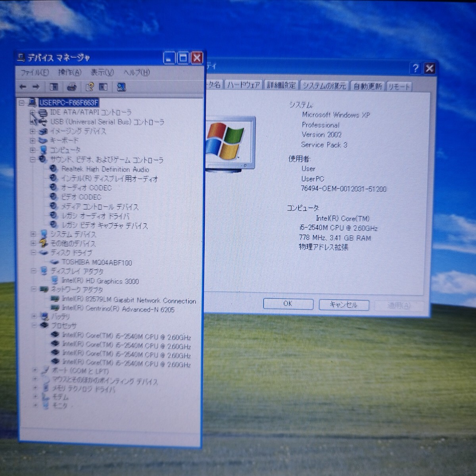Open the ファイル(F) menu
476x476 pixels.
[34, 72]
